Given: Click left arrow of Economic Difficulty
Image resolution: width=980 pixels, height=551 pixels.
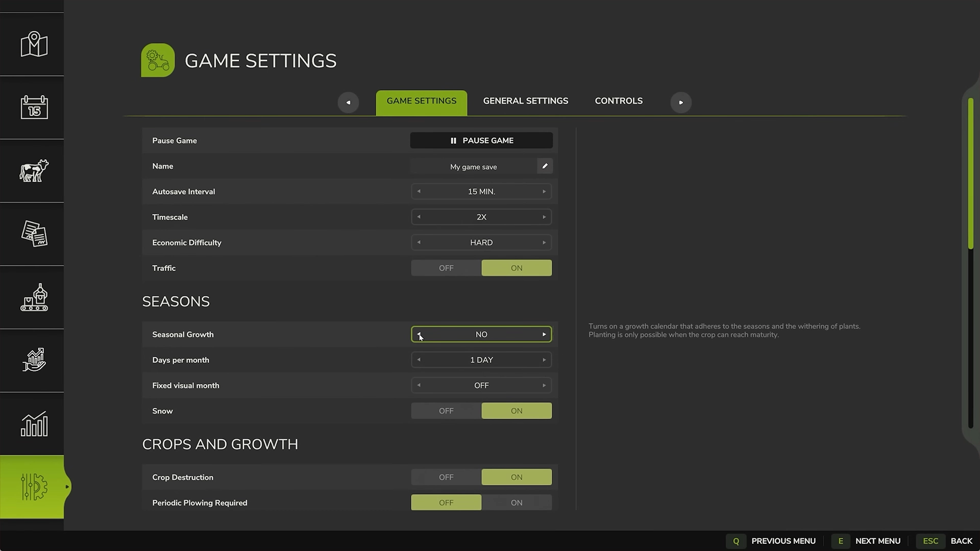Looking at the screenshot, I should [x=419, y=243].
